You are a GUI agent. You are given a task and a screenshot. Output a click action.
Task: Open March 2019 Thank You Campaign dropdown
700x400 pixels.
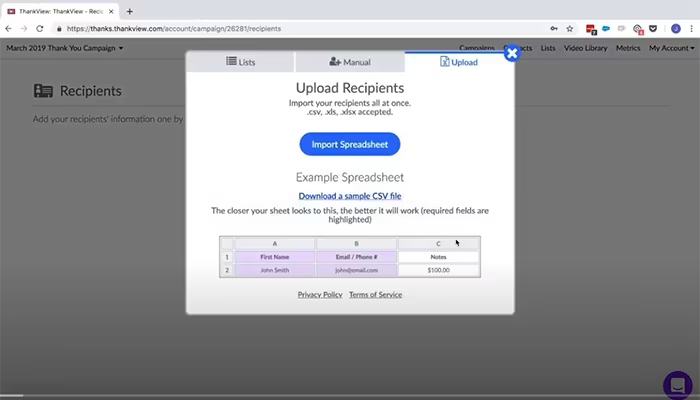(65, 48)
